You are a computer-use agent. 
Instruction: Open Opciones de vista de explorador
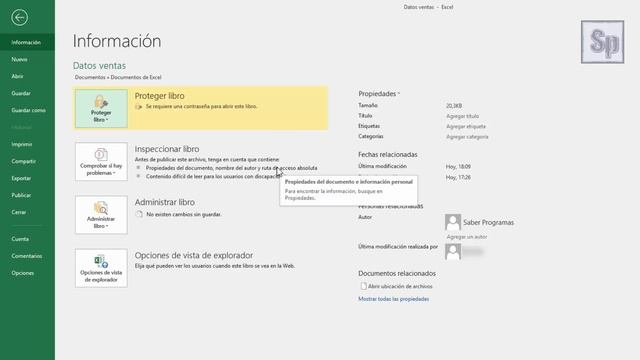click(101, 268)
